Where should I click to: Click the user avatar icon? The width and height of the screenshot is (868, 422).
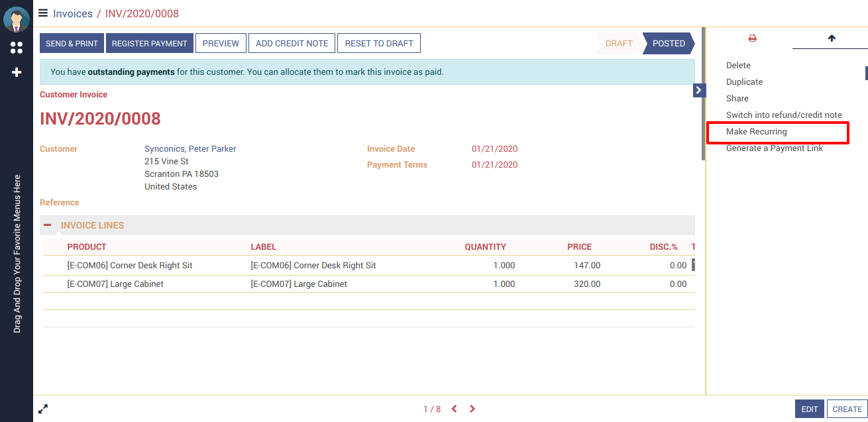tap(16, 19)
